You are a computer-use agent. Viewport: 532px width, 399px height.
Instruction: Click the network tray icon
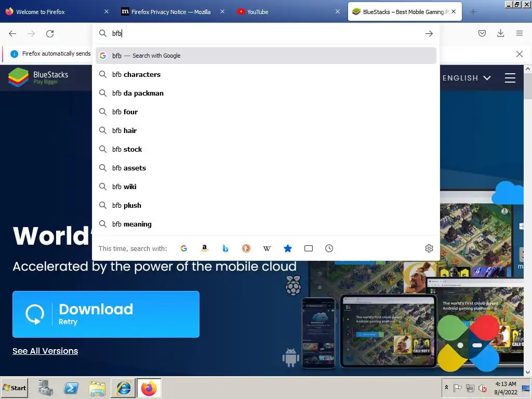pyautogui.click(x=470, y=388)
